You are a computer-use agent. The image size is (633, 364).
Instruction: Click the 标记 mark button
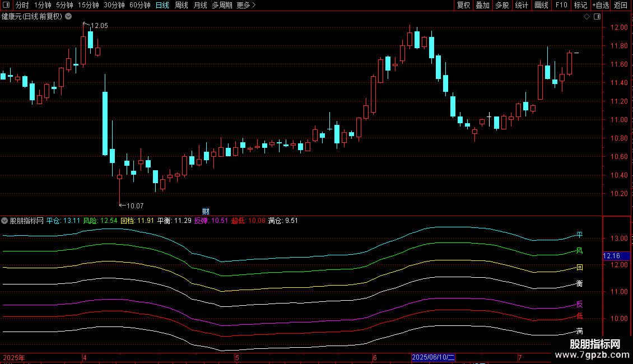580,5
